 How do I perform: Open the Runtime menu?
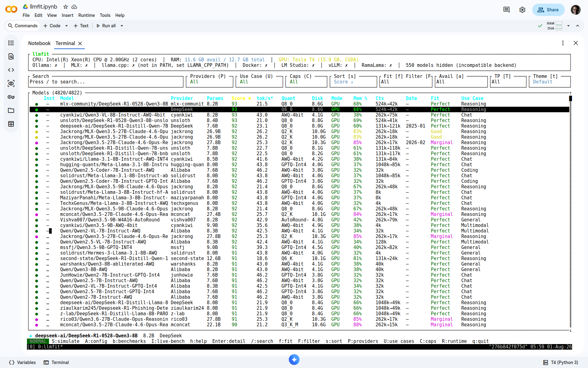point(86,15)
